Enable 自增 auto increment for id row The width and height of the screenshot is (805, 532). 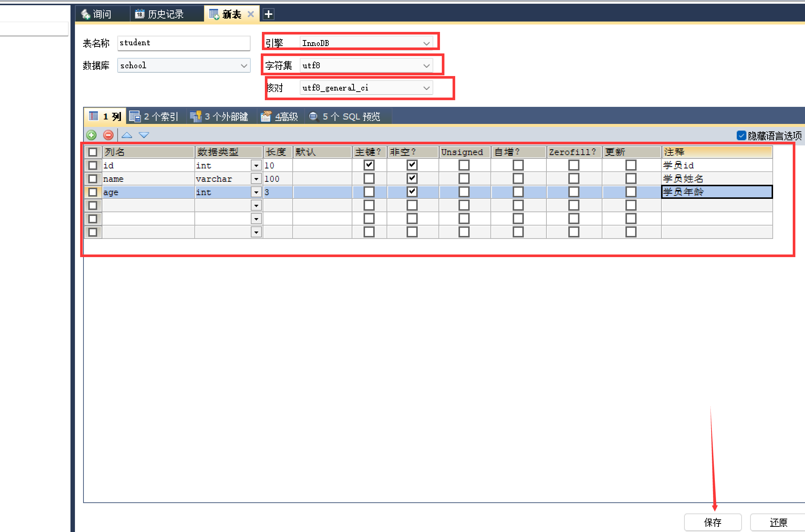[x=518, y=165]
